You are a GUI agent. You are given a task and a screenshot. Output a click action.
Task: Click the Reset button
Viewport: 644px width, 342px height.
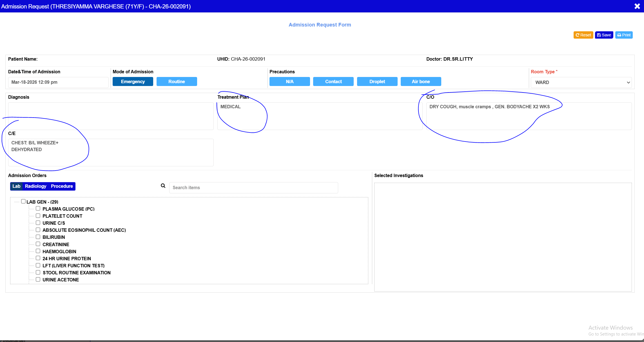coord(583,35)
